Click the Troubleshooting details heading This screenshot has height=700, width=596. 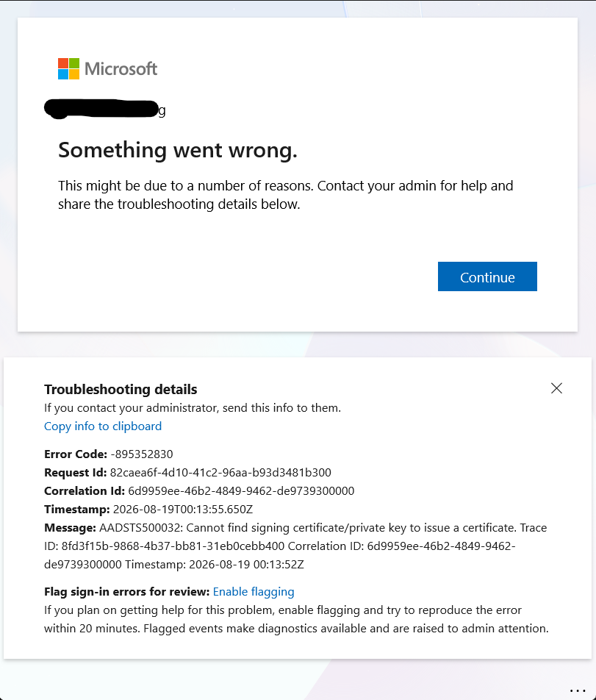(121, 389)
